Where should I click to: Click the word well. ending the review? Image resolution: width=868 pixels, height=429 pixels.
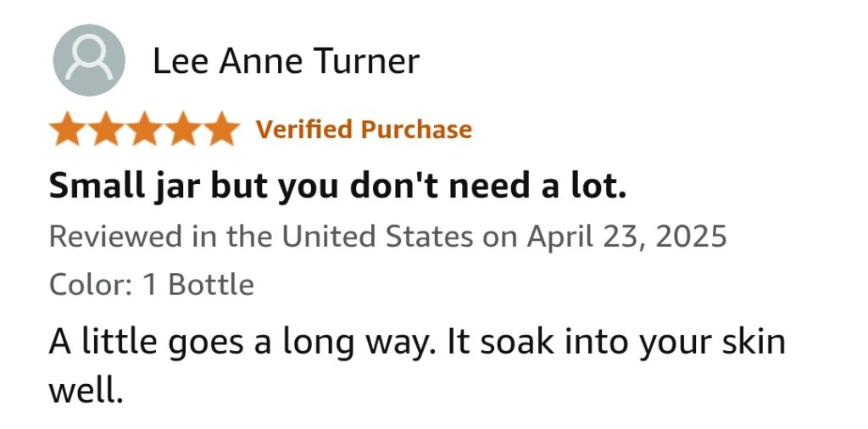pos(86,390)
